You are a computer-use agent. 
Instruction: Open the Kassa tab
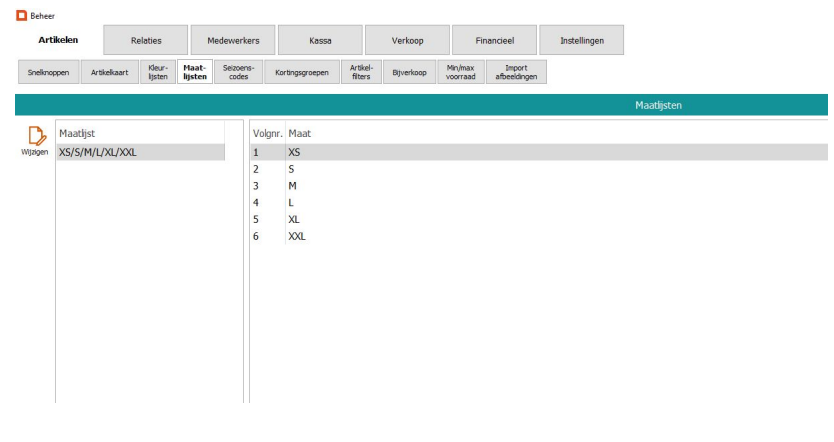(320, 39)
